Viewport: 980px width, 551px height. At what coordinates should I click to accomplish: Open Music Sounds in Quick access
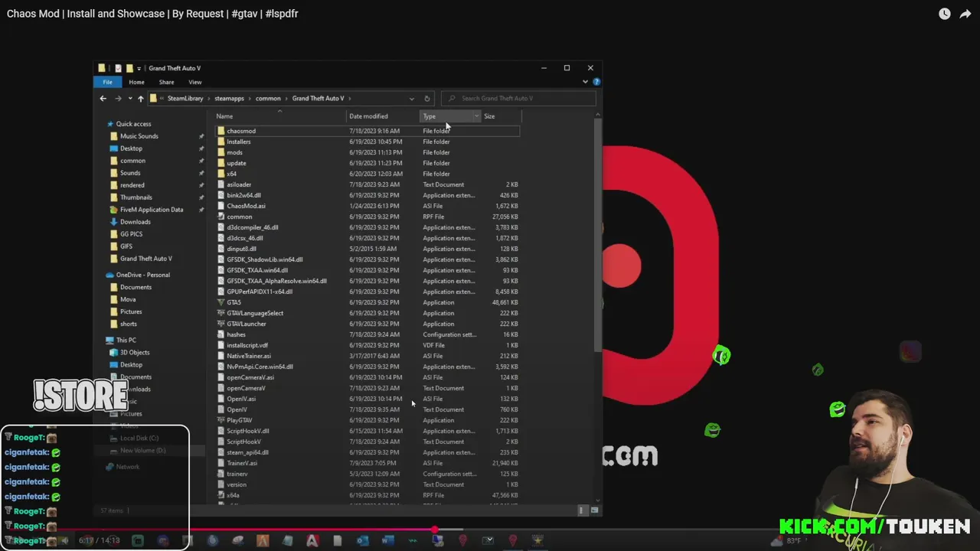[x=139, y=136]
